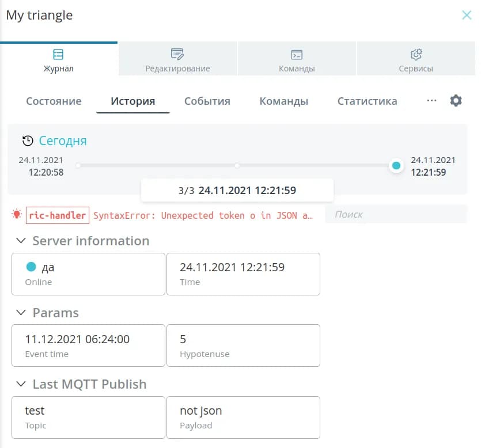The width and height of the screenshot is (481, 448).
Task: Click the Поиск search field
Action: [395, 214]
